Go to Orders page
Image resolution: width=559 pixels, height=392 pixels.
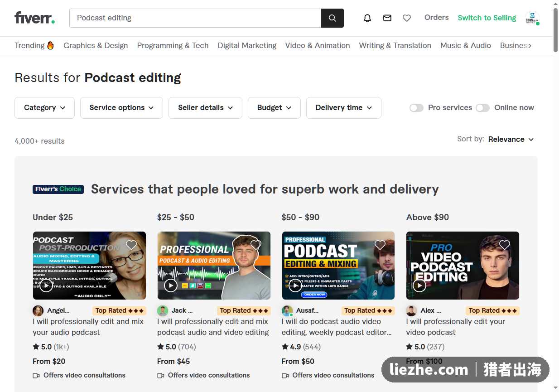[x=436, y=18]
